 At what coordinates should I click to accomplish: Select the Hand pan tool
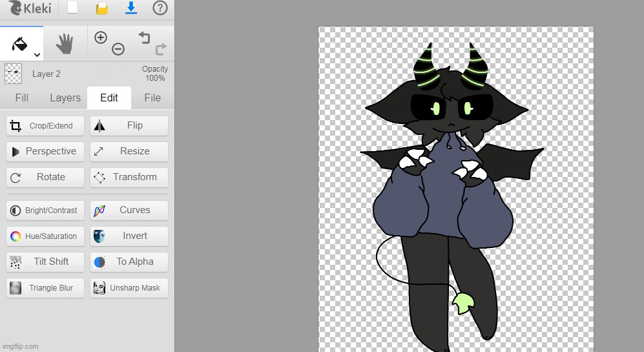pos(65,44)
